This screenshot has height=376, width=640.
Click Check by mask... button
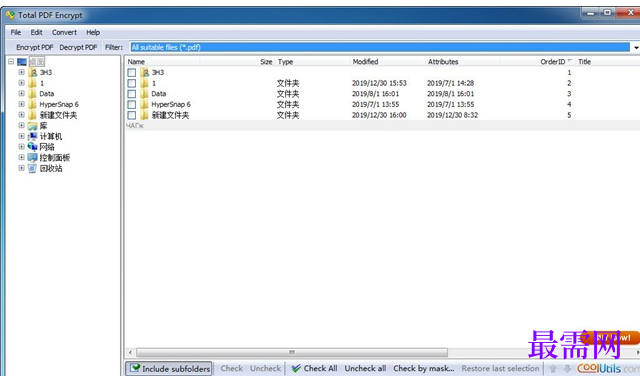click(424, 368)
